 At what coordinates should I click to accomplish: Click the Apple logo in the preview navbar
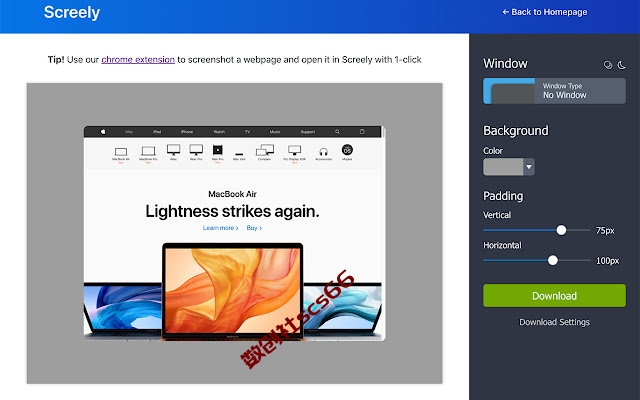(103, 131)
